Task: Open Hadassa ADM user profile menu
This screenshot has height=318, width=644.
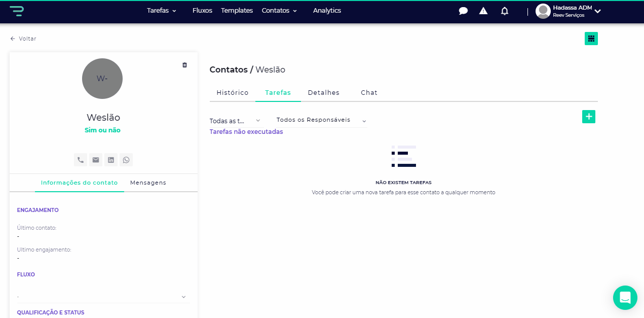Action: (569, 11)
